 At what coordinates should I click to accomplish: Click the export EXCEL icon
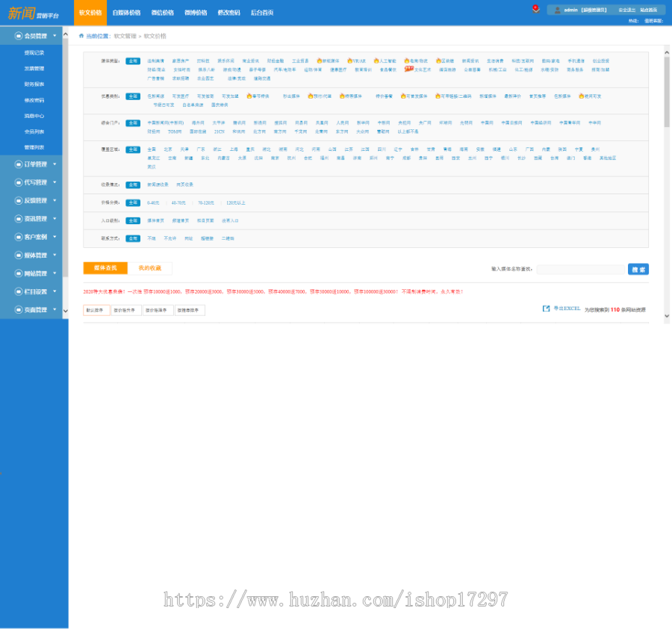(x=546, y=309)
